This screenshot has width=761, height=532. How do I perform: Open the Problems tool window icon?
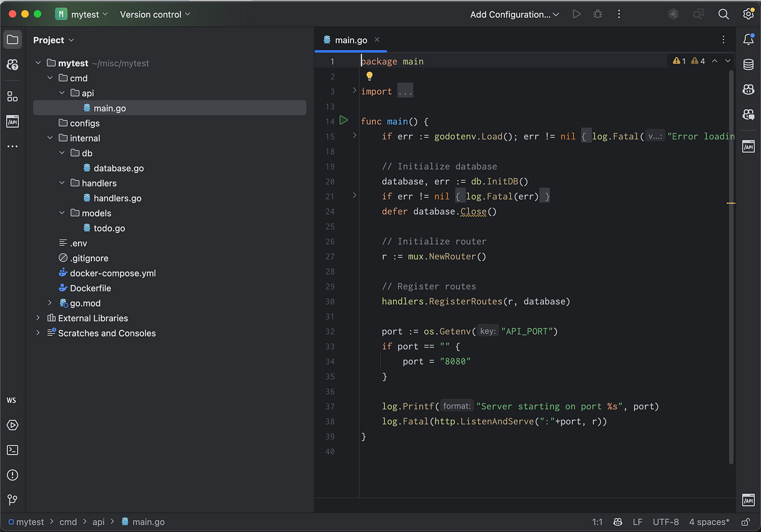pos(12,475)
